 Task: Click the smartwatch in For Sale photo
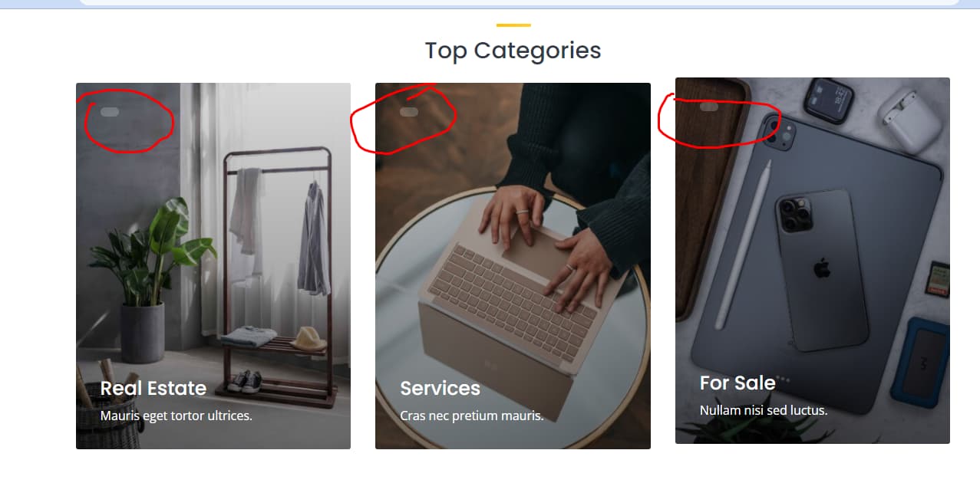pyautogui.click(x=828, y=100)
